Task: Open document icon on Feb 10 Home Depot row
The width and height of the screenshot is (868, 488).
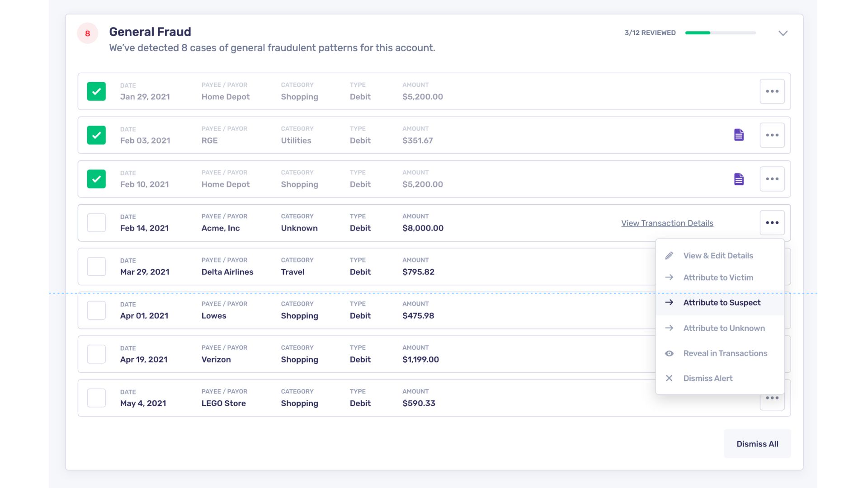Action: 739,179
